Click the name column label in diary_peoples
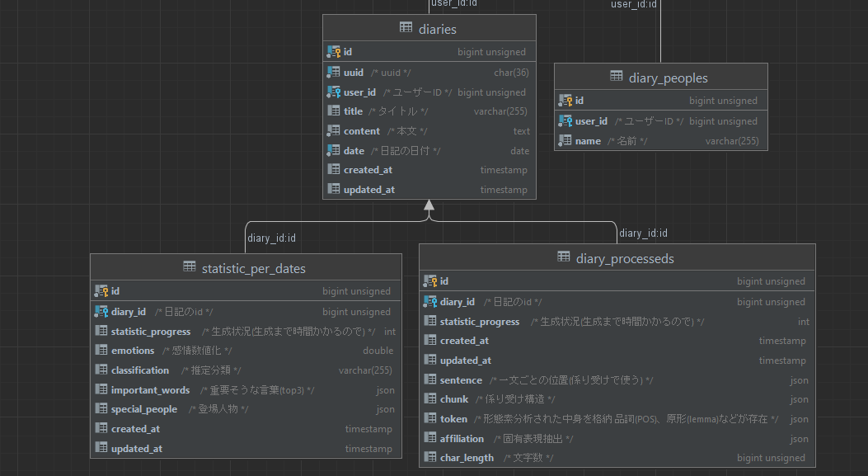The height and width of the screenshot is (476, 868). pyautogui.click(x=588, y=141)
